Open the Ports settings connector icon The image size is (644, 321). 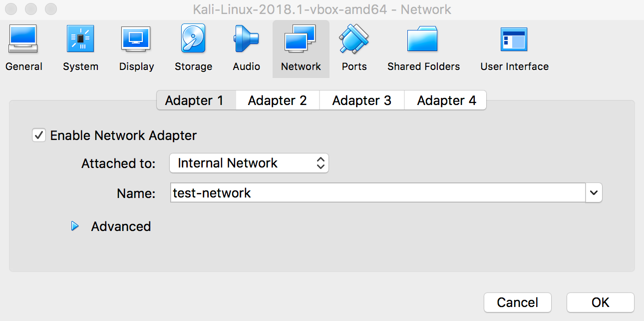(x=354, y=40)
